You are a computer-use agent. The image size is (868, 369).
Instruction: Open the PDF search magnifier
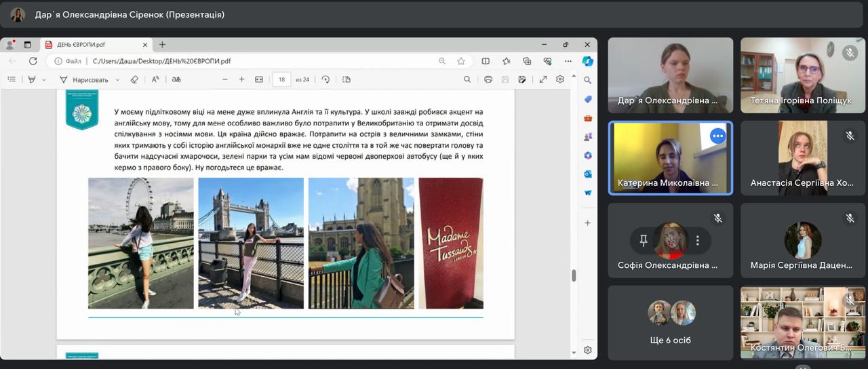(x=467, y=79)
